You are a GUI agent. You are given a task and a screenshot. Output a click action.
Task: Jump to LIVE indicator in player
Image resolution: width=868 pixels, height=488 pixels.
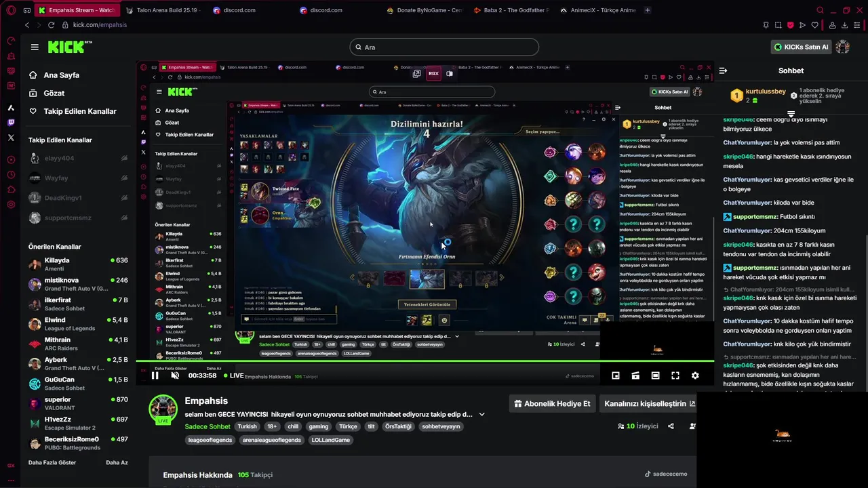233,375
